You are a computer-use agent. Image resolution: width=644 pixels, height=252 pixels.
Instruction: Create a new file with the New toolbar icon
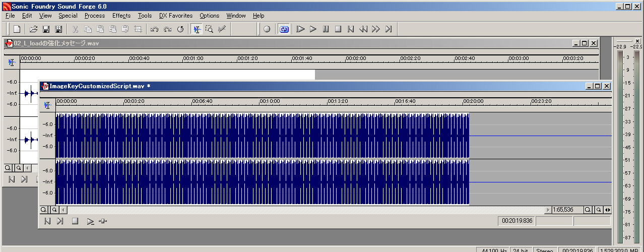[x=17, y=29]
